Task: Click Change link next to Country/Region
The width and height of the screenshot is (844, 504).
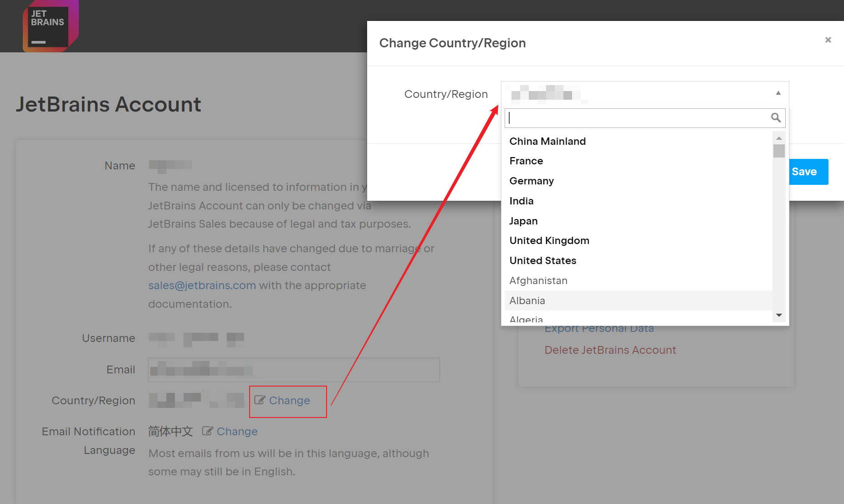Action: 289,401
